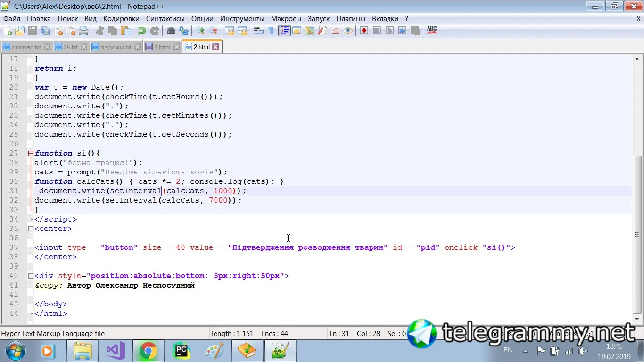Collapse the function si() fold at line 27
644x362 pixels.
coord(31,153)
